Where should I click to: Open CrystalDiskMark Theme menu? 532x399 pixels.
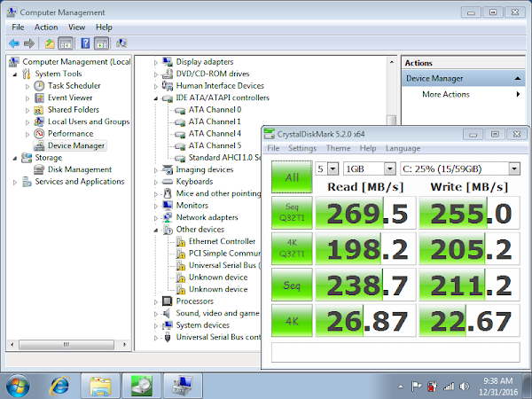[338, 148]
